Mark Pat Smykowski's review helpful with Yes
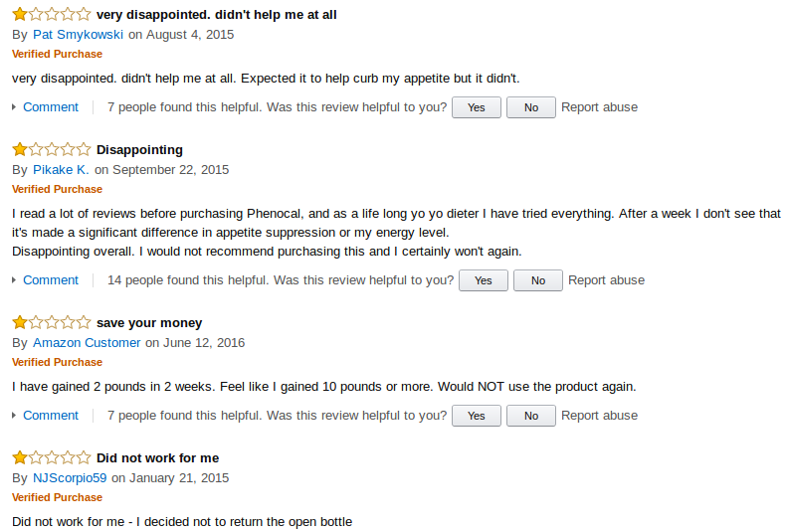786x532 pixels. (x=477, y=107)
